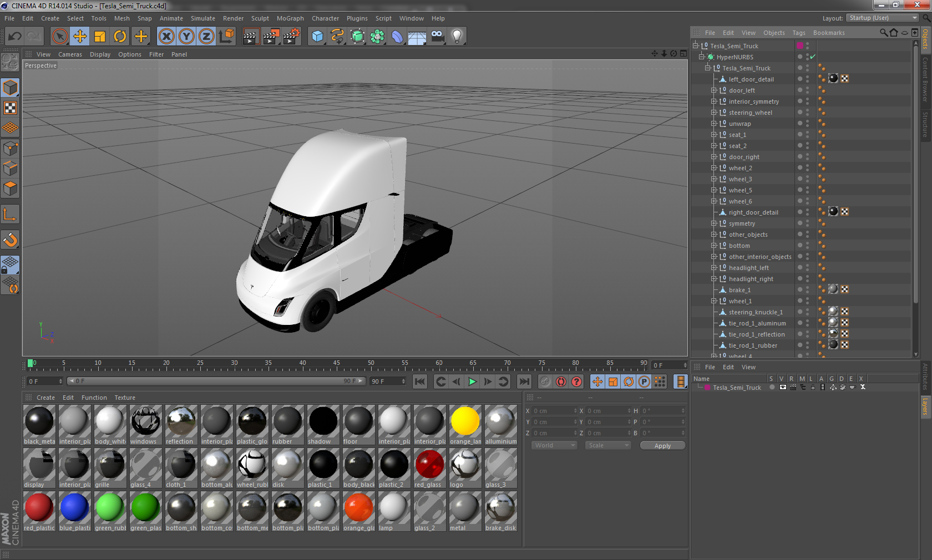
Task: Activate the Move tool
Action: (80, 37)
